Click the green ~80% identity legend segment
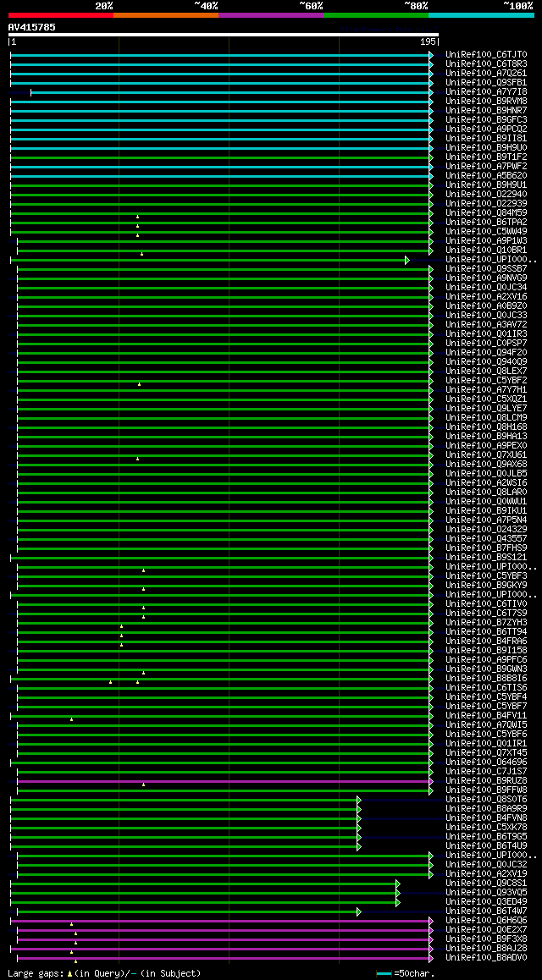 376,14
